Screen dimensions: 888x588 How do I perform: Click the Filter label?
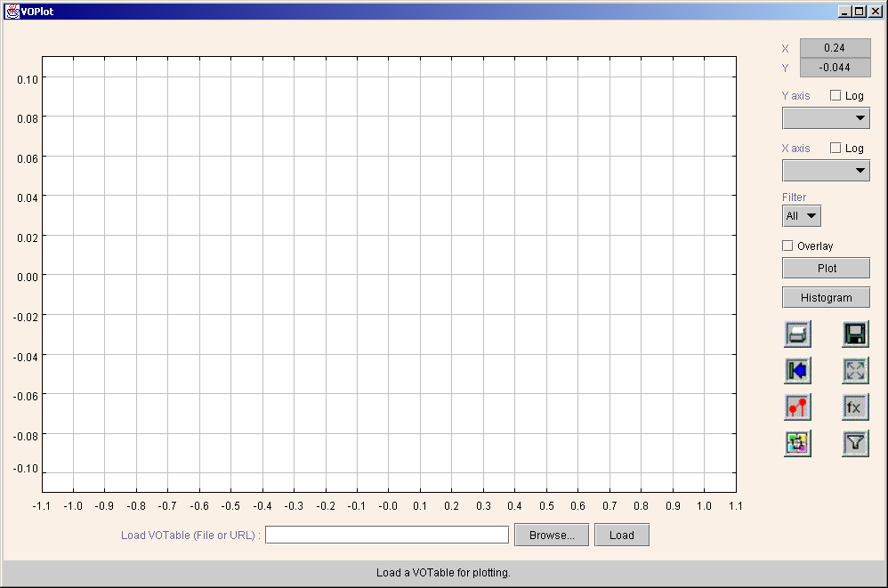pyautogui.click(x=794, y=197)
